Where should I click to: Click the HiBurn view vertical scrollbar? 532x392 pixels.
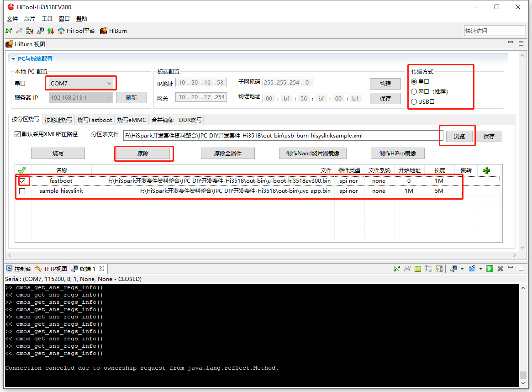click(x=522, y=151)
